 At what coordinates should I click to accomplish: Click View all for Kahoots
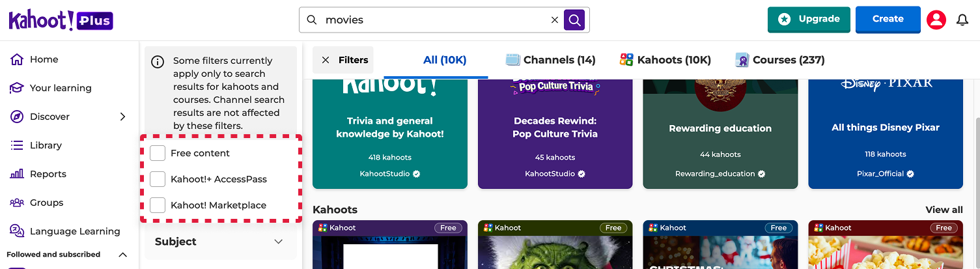coord(944,210)
